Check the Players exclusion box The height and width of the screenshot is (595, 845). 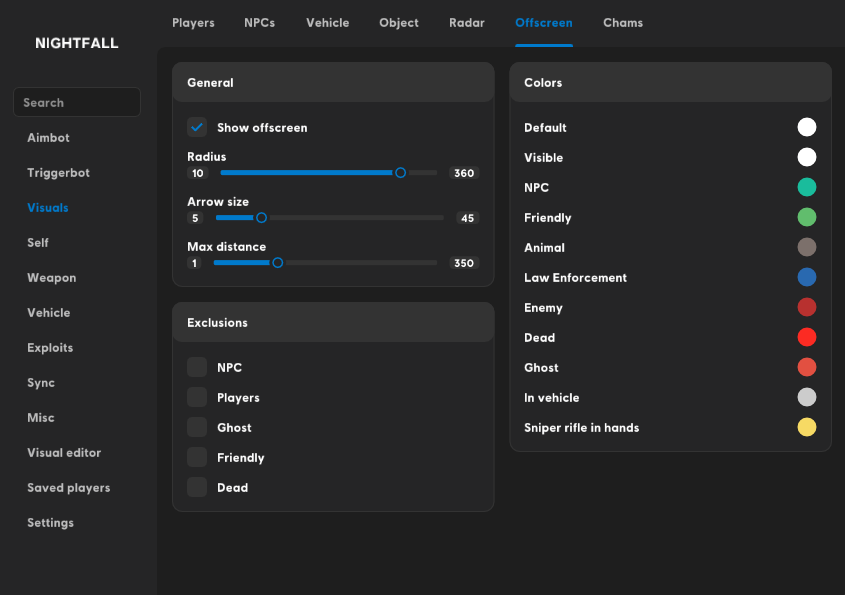197,397
